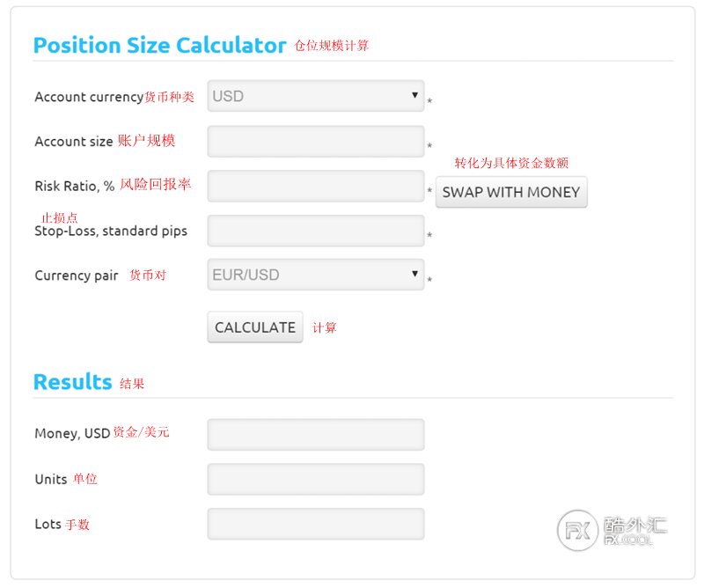Image resolution: width=704 pixels, height=588 pixels.
Task: Click the 'Currency pair' text label
Action: pyautogui.click(x=76, y=276)
